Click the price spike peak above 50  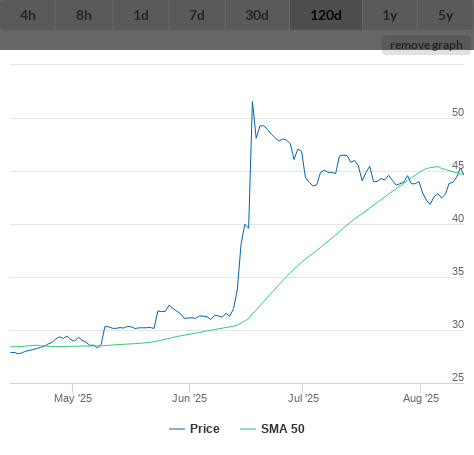click(252, 102)
